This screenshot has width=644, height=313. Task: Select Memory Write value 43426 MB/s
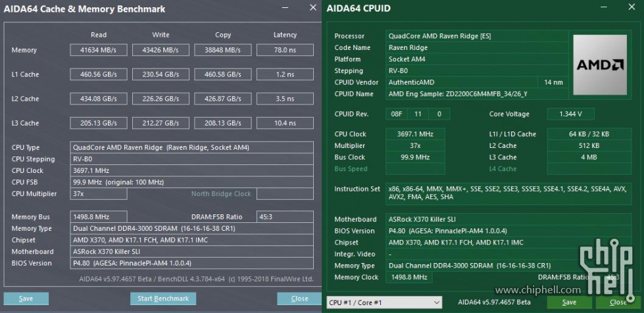[161, 50]
